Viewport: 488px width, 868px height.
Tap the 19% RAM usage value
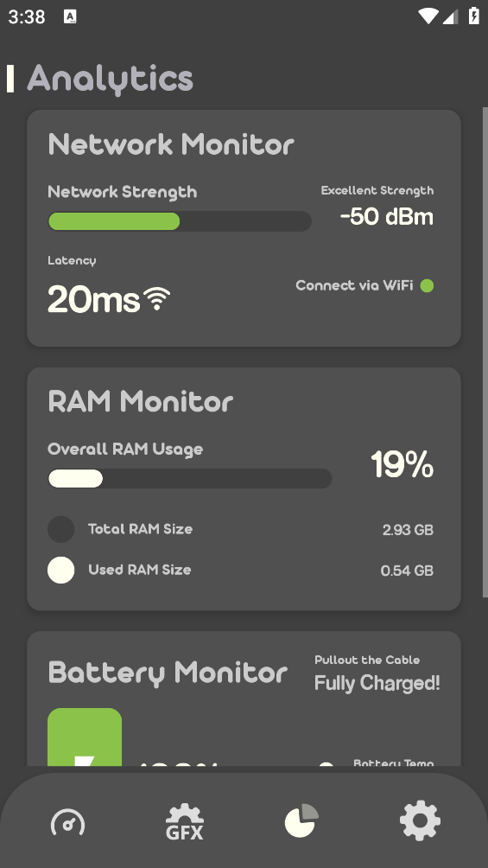[x=402, y=464]
